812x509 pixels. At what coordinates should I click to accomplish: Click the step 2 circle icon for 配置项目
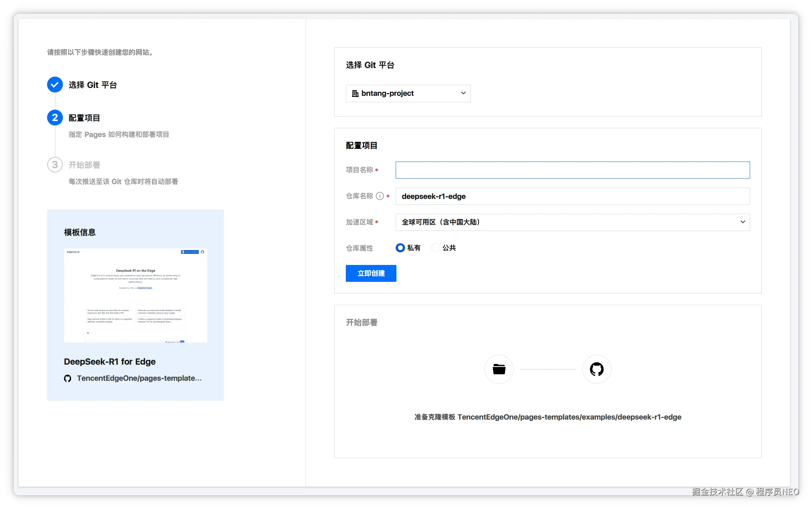coord(55,118)
